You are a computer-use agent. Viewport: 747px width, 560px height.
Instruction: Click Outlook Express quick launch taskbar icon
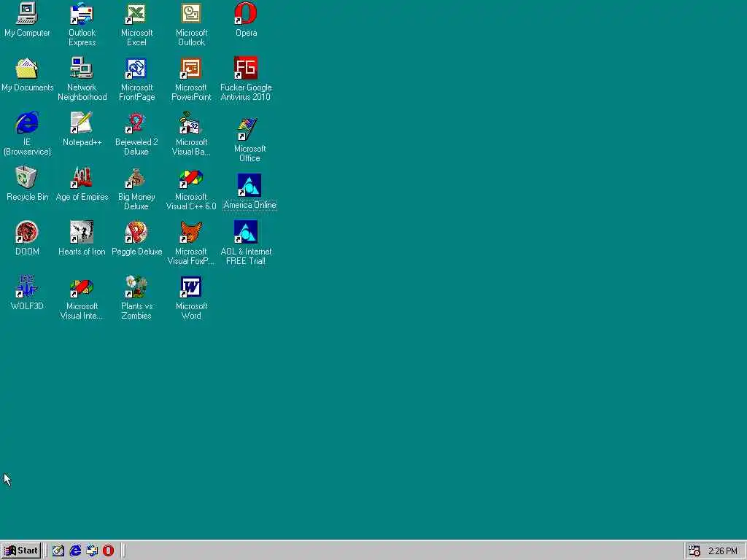(x=92, y=551)
